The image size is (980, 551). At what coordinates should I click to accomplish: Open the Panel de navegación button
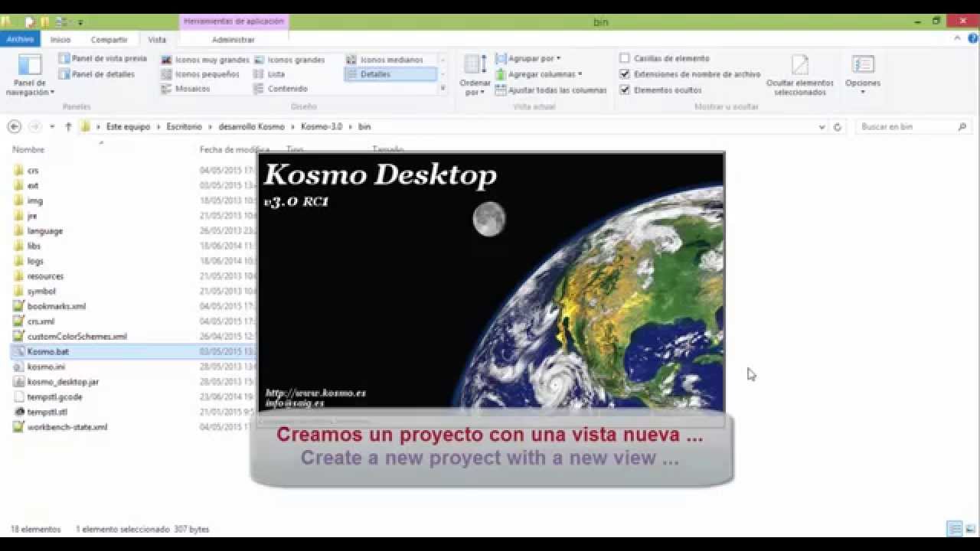point(30,75)
